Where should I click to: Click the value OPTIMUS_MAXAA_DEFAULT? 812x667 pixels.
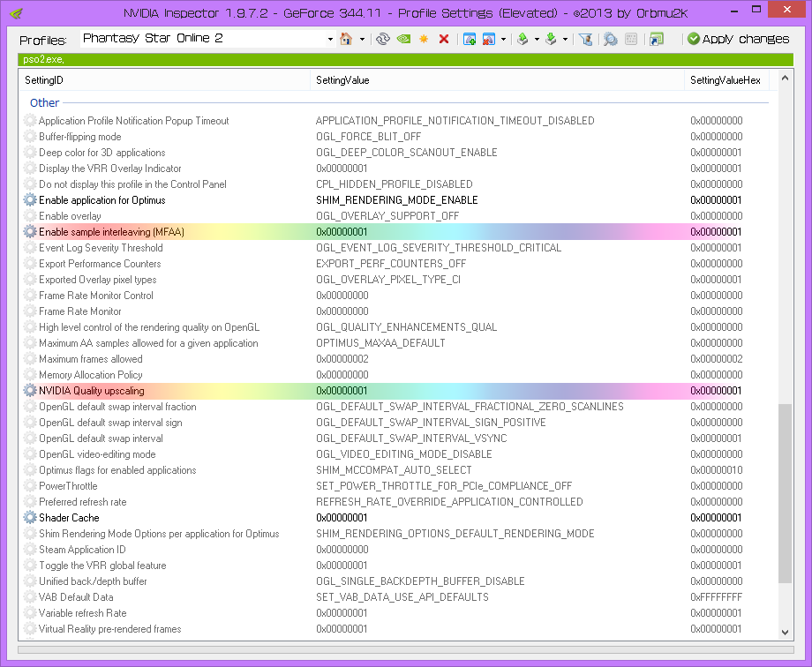tap(380, 343)
